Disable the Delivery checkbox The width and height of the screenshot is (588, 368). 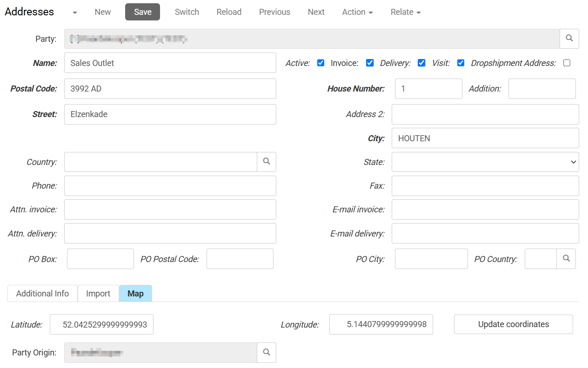(x=421, y=63)
